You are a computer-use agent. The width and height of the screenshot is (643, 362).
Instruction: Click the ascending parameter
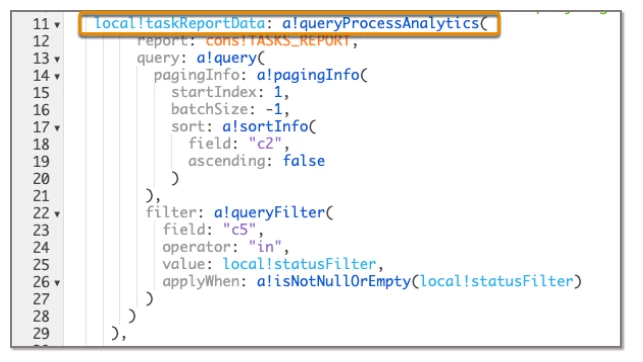click(226, 161)
